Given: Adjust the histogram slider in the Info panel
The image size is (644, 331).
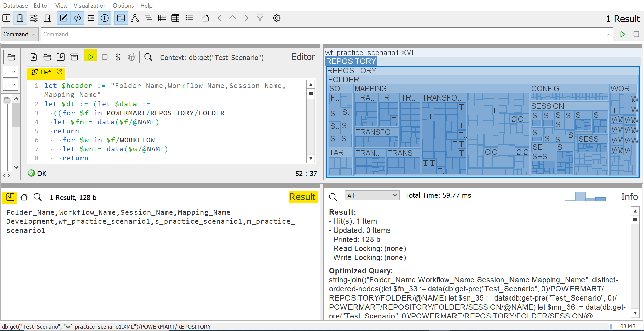Looking at the screenshot, I should (590, 197).
